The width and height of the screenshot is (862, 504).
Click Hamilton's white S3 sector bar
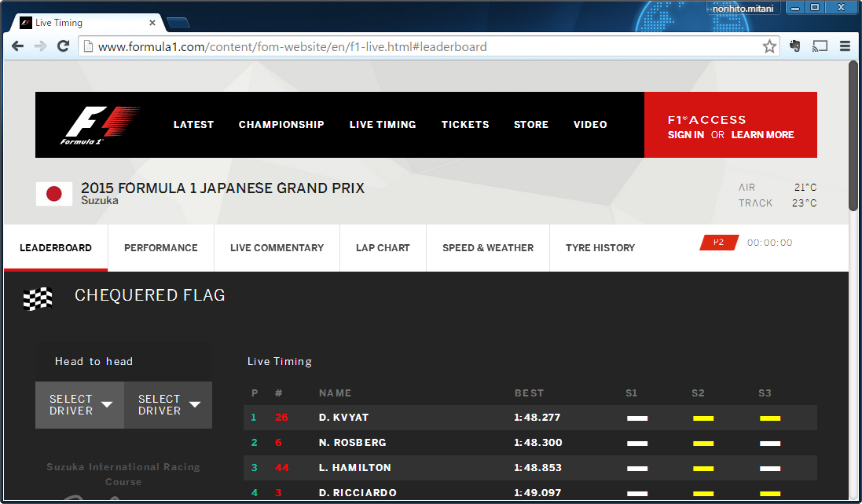[770, 469]
